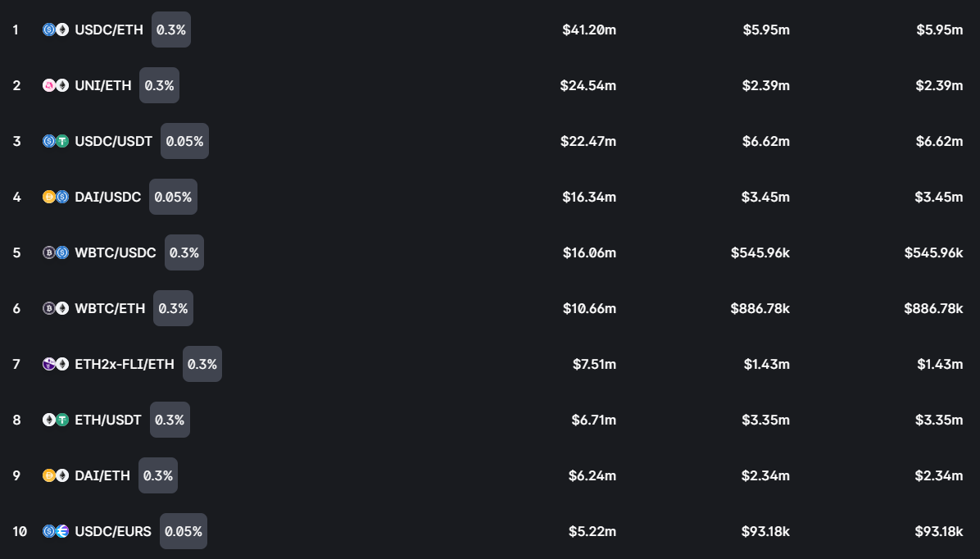Click the $41.20m TVL value
Image resolution: width=980 pixels, height=559 pixels.
(x=589, y=30)
